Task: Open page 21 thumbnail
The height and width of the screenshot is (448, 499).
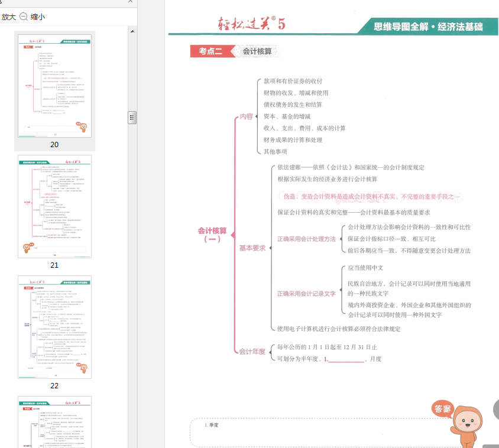Action: 54,206
